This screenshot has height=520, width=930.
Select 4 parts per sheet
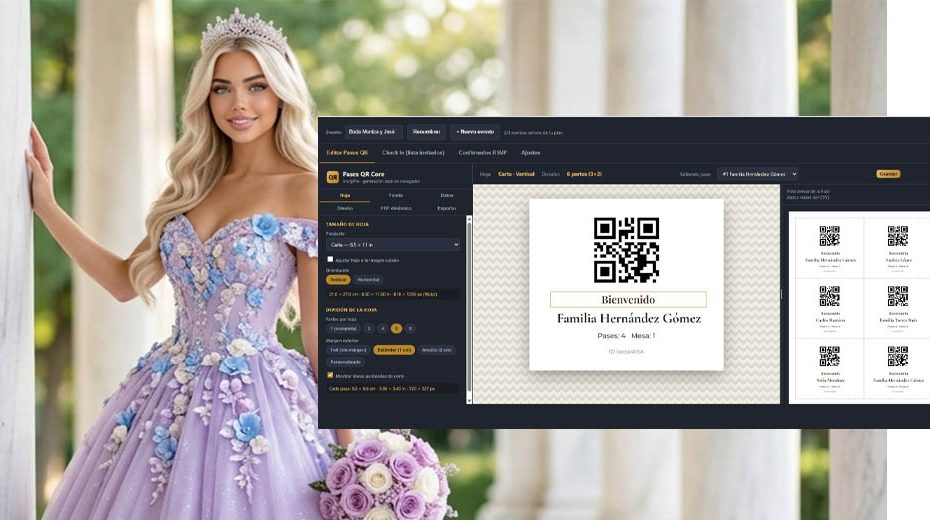[x=383, y=328]
